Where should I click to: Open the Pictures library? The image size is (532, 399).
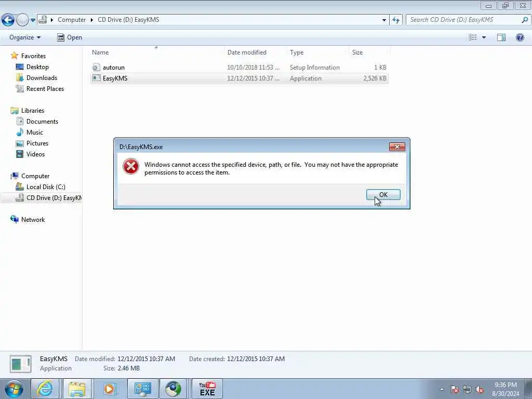(x=37, y=143)
